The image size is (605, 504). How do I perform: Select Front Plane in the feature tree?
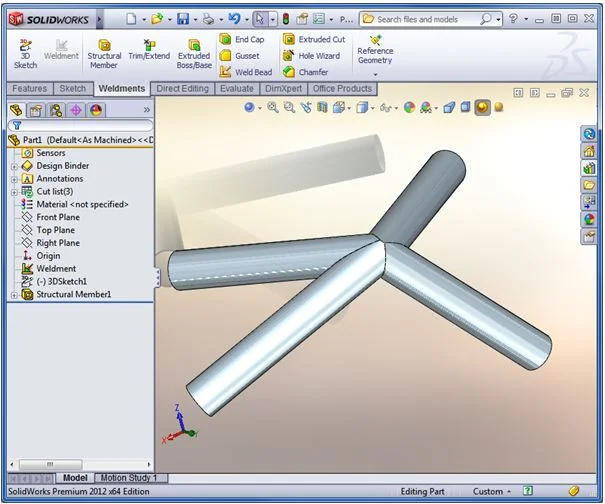pyautogui.click(x=58, y=217)
